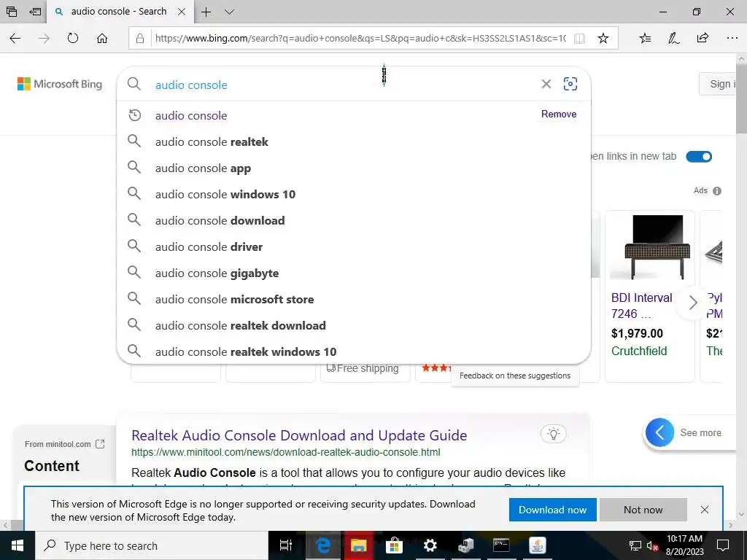Choose suggestion audio console windows 10
This screenshot has height=560, width=747.
(353, 194)
